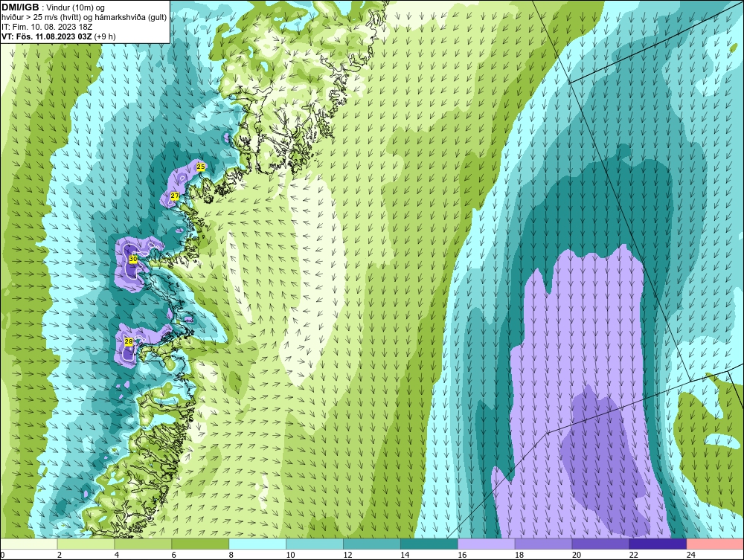The height and width of the screenshot is (560, 744).
Task: Click the yellow gust label 25
Action: (201, 167)
